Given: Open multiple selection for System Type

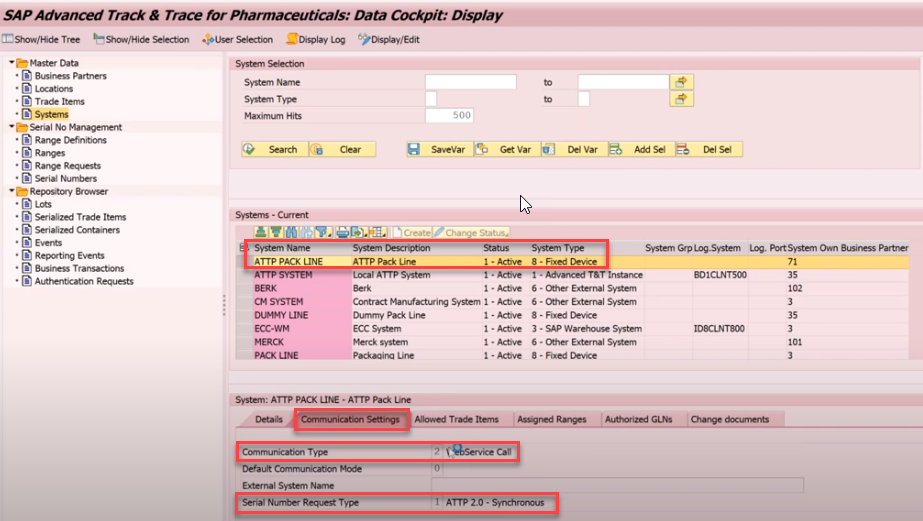Looking at the screenshot, I should (681, 98).
